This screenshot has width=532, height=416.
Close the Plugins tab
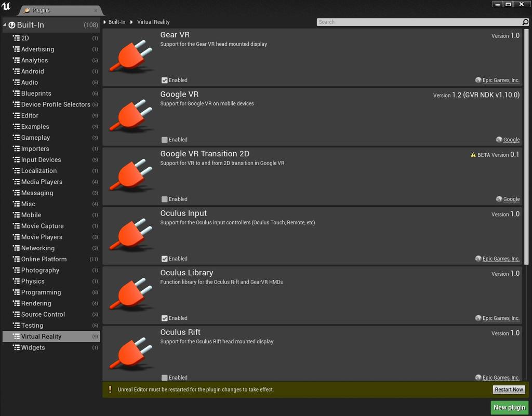[96, 10]
